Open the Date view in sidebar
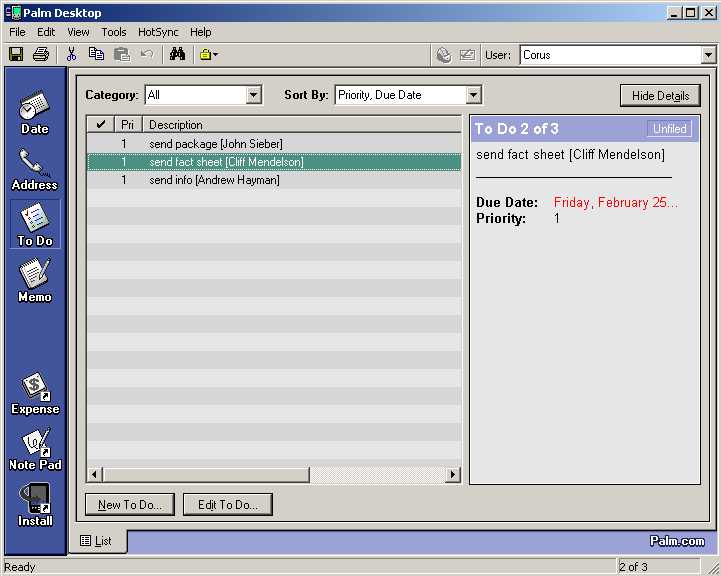Image resolution: width=721 pixels, height=576 pixels. [34, 113]
